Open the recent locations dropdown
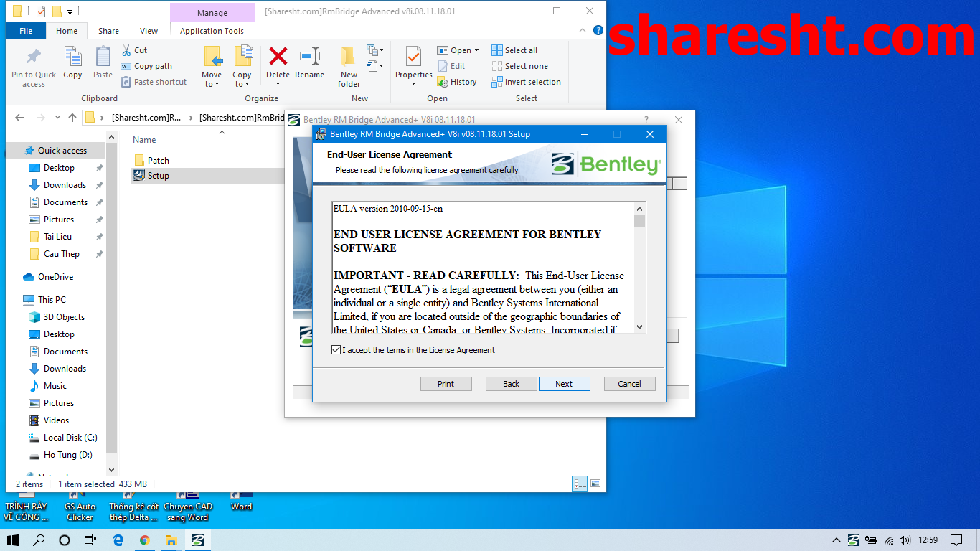 (57, 118)
